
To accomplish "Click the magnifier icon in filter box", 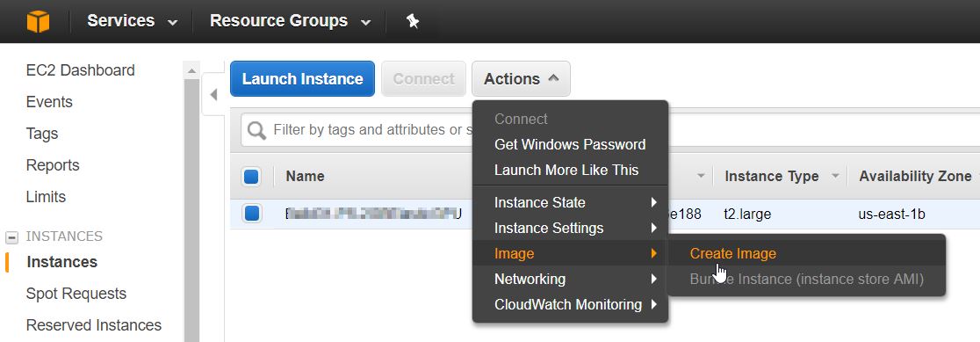I will click(256, 130).
